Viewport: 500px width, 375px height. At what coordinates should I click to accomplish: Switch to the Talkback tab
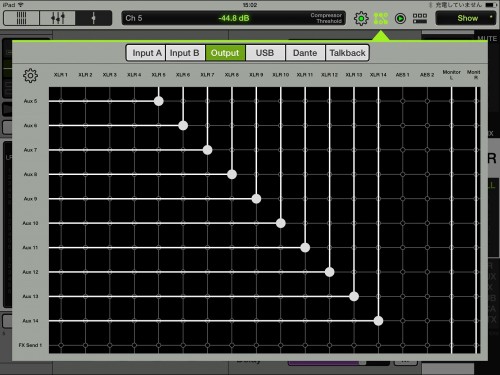coord(347,53)
